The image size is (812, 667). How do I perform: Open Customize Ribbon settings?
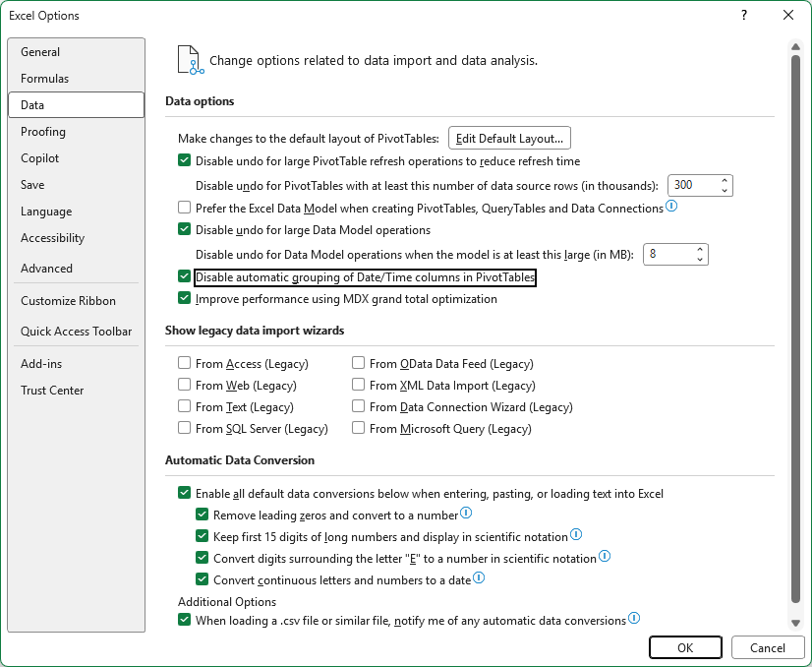point(76,301)
